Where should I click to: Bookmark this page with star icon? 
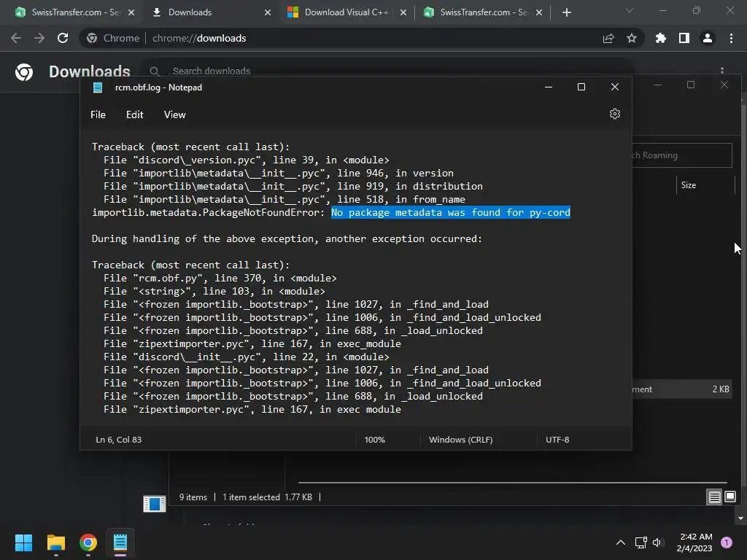coord(632,38)
